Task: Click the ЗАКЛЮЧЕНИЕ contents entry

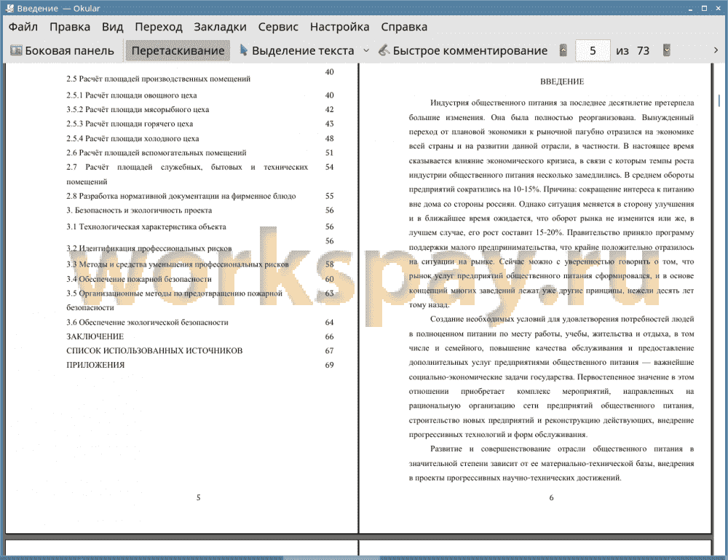Action: [95, 336]
